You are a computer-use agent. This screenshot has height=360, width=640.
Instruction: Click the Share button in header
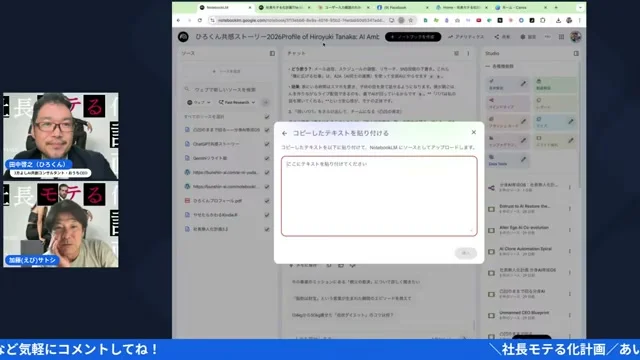502,37
